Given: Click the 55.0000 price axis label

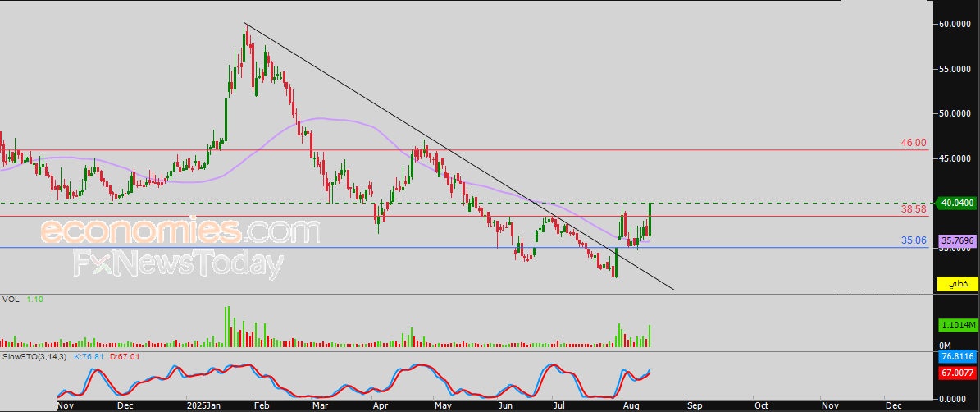Looking at the screenshot, I should 955,69.
